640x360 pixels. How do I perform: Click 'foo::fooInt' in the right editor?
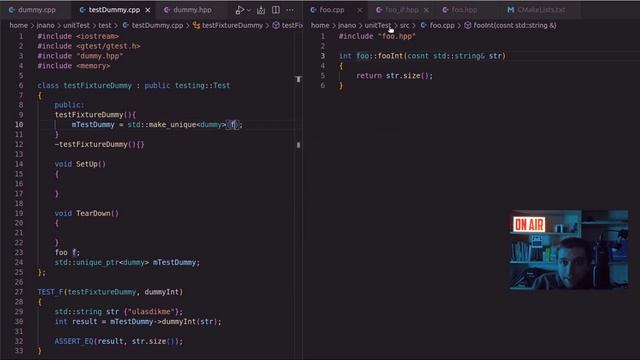pyautogui.click(x=380, y=56)
